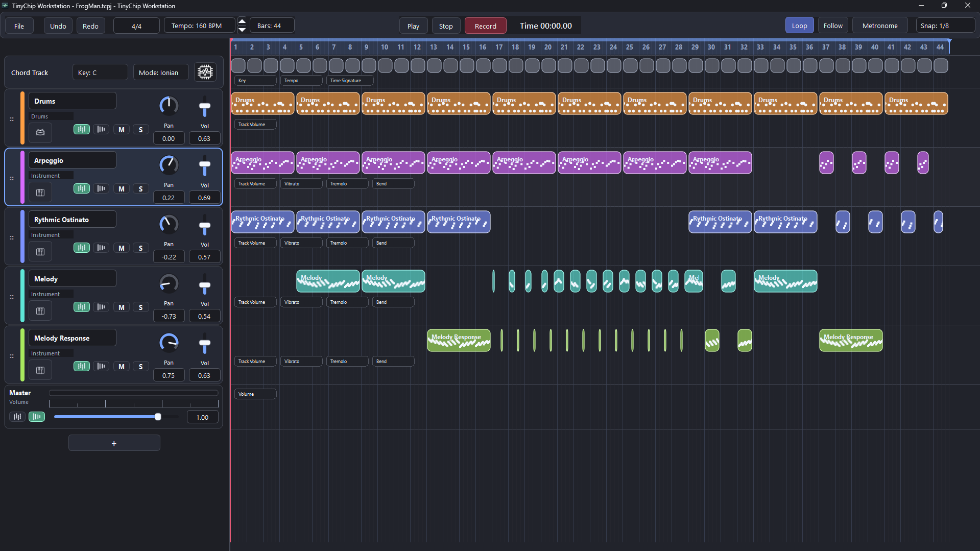Image resolution: width=980 pixels, height=551 pixels.
Task: Click the Master left bars icon
Action: pos(17,417)
